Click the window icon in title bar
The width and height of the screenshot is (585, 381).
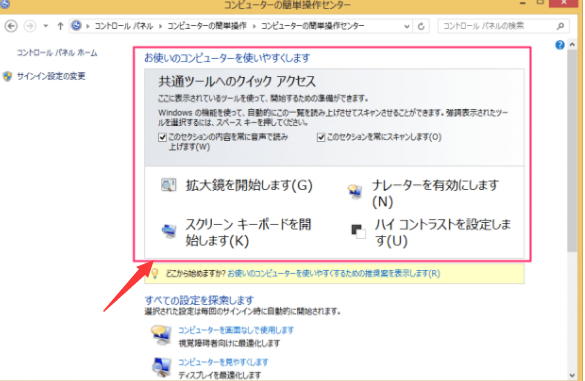[x=4, y=4]
